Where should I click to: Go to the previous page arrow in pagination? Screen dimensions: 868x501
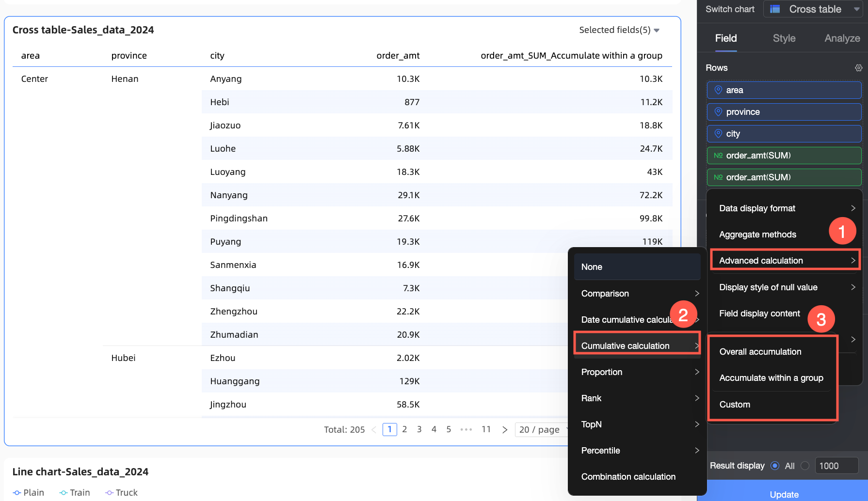point(373,430)
